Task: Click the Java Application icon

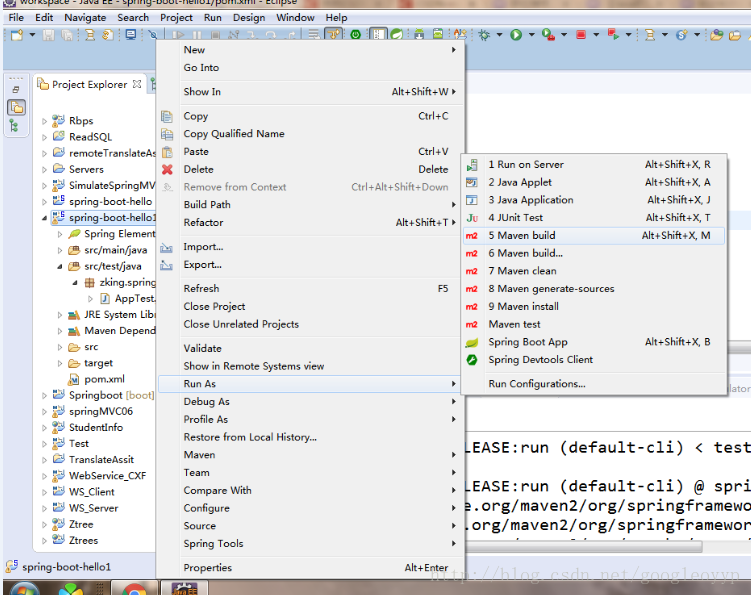Action: point(472,200)
